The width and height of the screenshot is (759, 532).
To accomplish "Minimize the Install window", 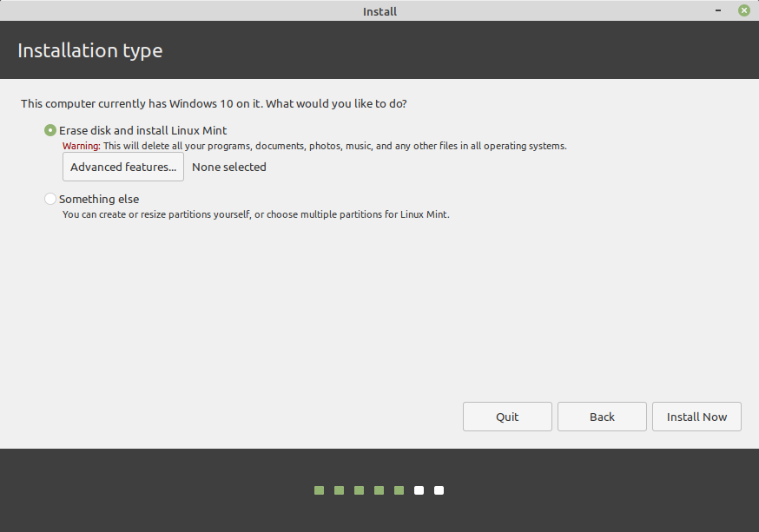I will [x=718, y=10].
